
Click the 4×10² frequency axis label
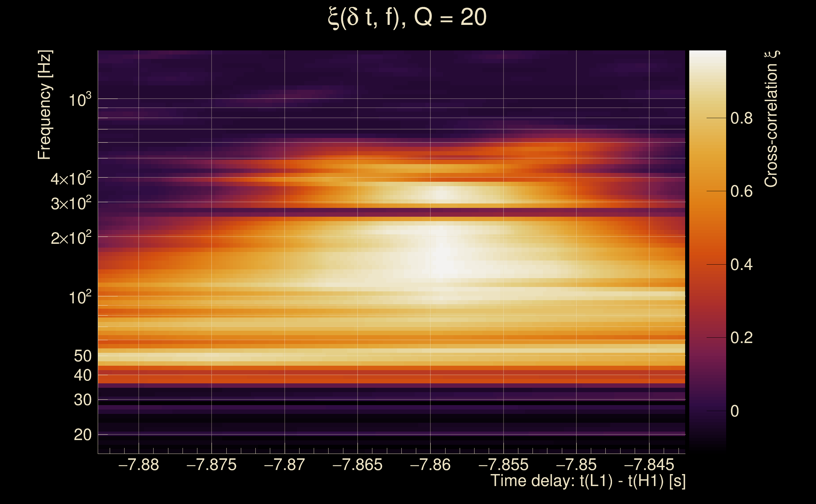(71, 179)
